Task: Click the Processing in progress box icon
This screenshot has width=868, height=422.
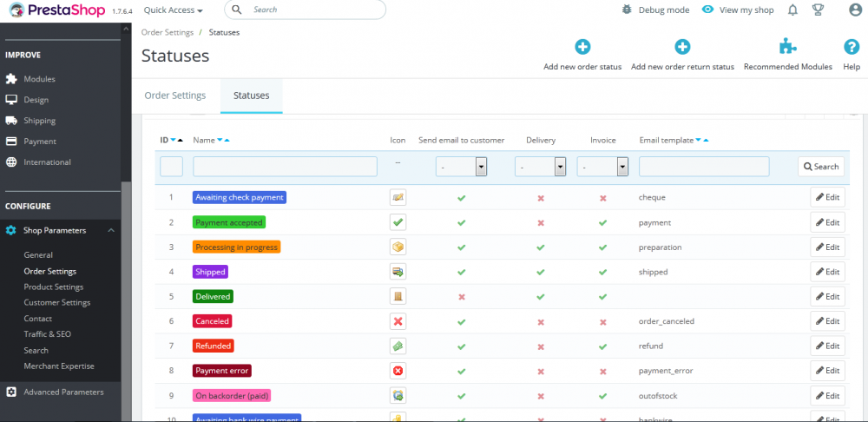Action: point(398,247)
